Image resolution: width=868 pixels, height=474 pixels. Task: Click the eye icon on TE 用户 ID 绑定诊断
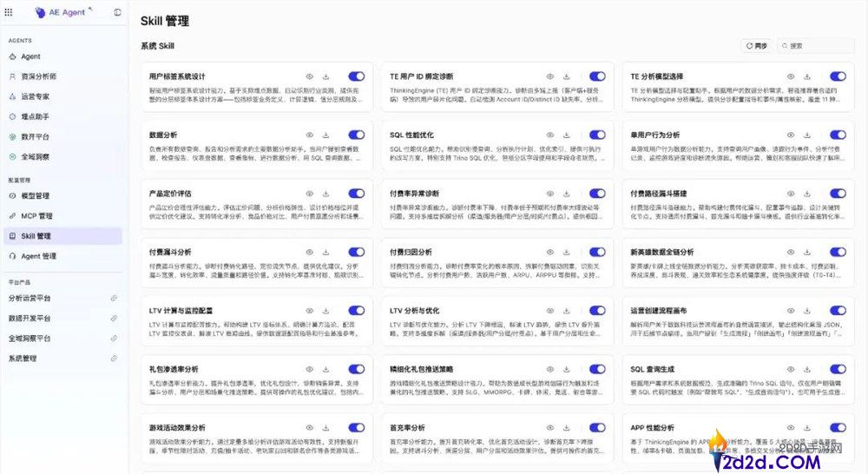click(x=550, y=76)
